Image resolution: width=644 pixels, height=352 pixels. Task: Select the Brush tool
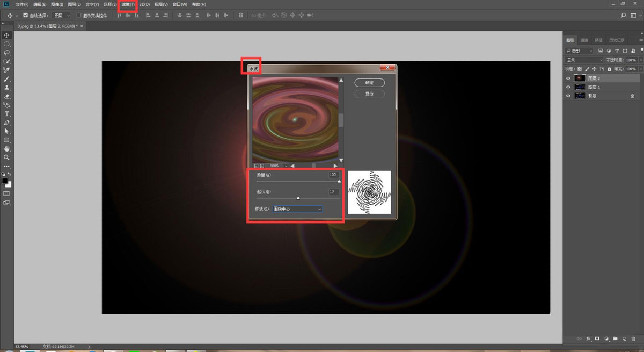pos(7,79)
